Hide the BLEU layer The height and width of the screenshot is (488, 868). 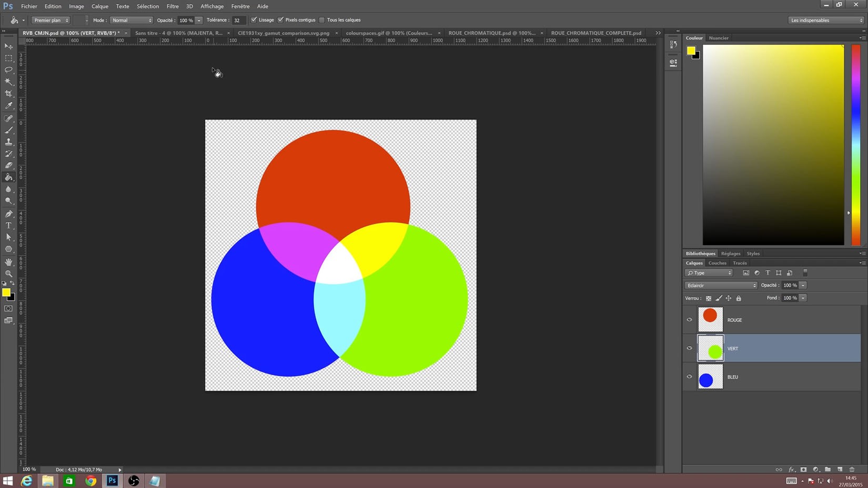pyautogui.click(x=689, y=377)
